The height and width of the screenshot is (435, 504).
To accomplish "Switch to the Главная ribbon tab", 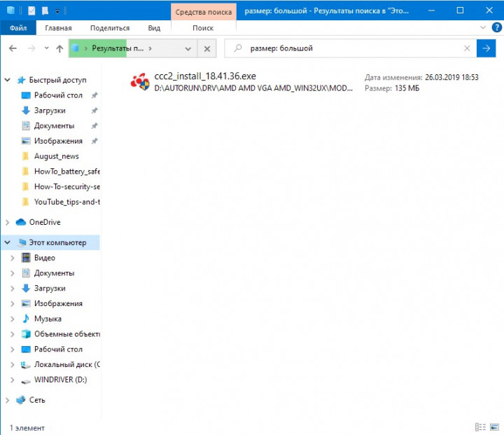I will point(58,28).
